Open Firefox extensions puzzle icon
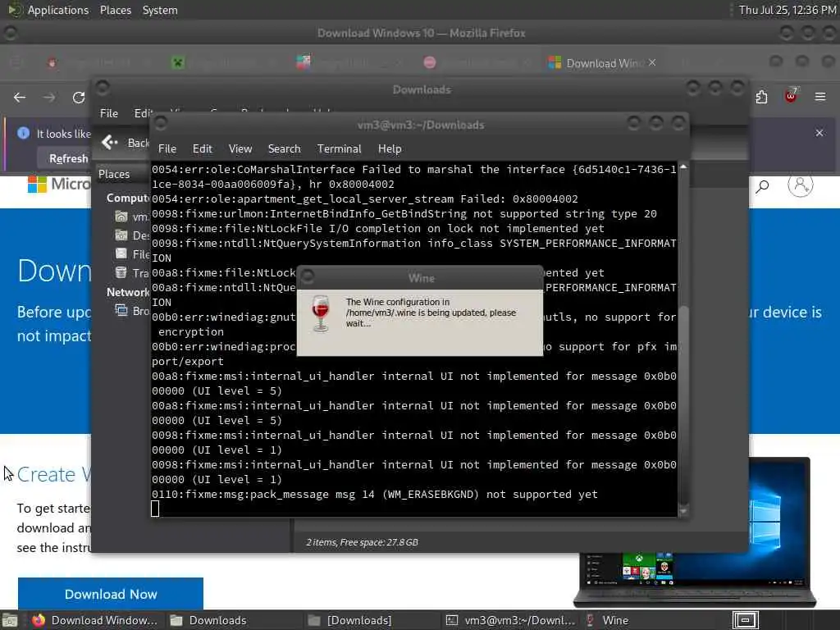Viewport: 840px width, 630px height. 761,97
